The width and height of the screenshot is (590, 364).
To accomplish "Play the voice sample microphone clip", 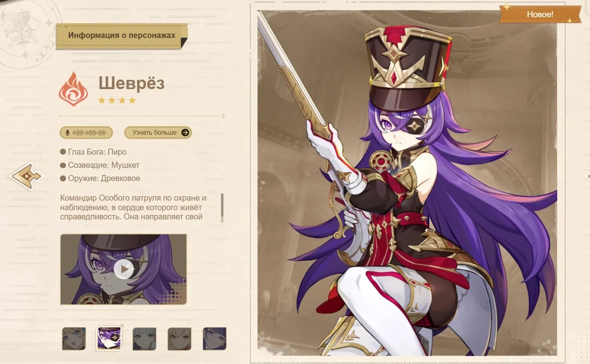I will point(86,133).
